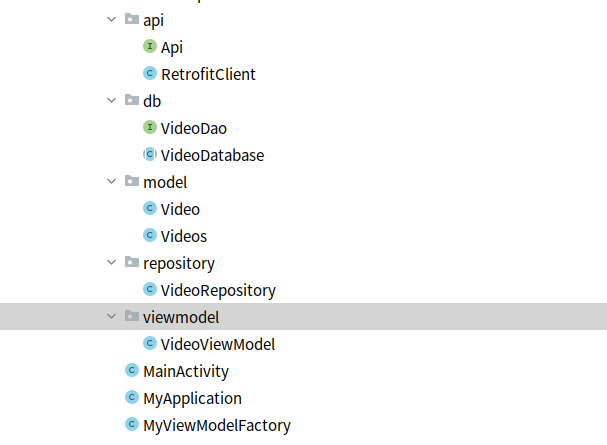
Task: Collapse the api package
Action: pos(112,20)
